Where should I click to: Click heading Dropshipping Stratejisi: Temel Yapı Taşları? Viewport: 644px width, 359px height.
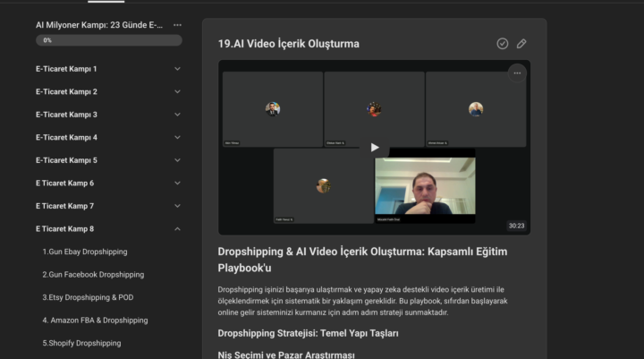308,333
